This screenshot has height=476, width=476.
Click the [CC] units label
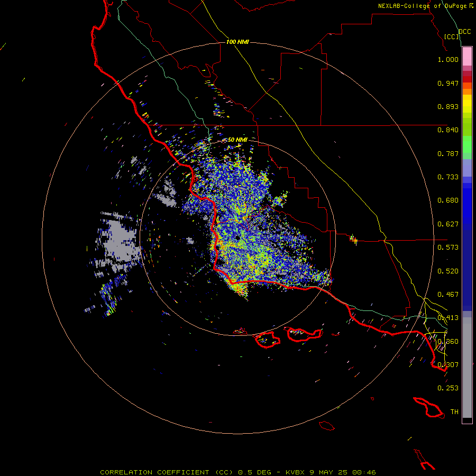pos(452,36)
